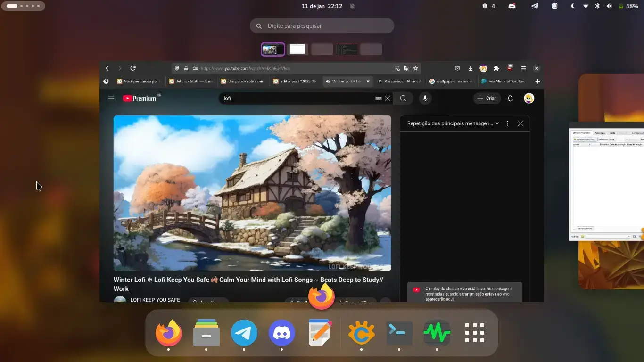Viewport: 644px width, 362px height.
Task: Open the Firefox hamburger application menu
Action: pyautogui.click(x=523, y=68)
